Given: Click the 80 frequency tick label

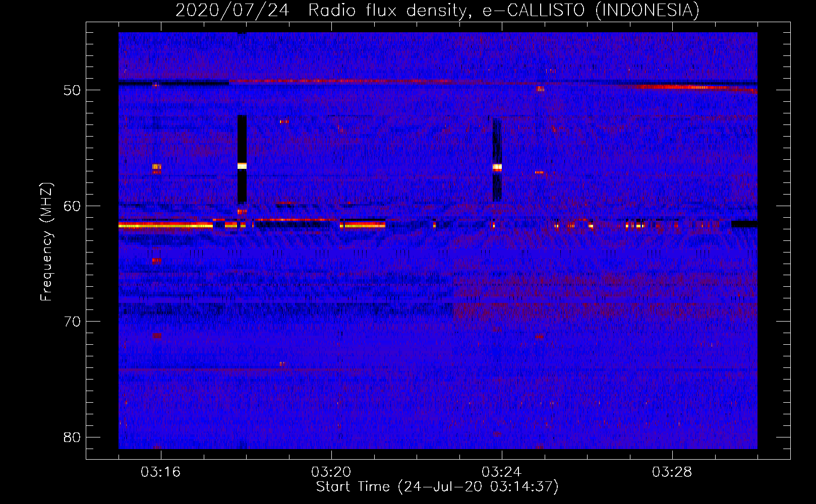Looking at the screenshot, I should coord(72,437).
